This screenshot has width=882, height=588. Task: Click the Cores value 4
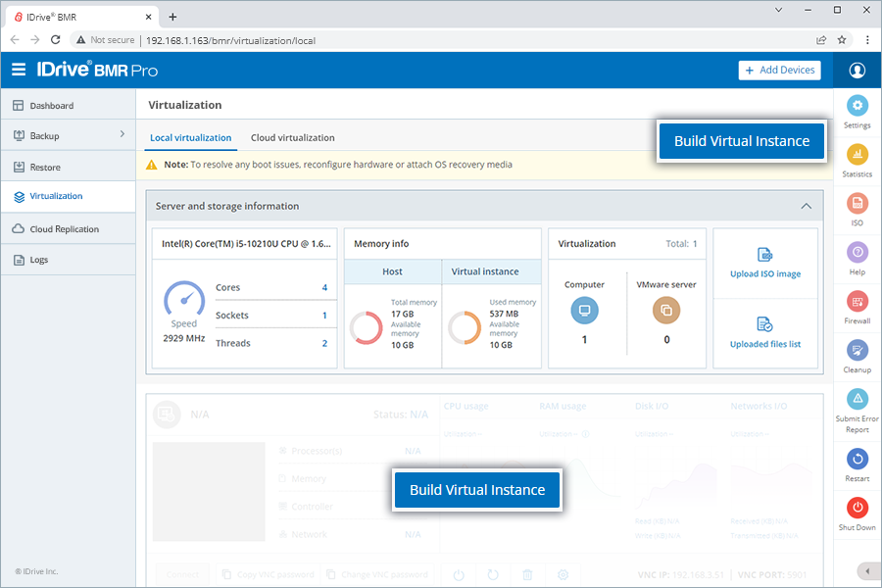(324, 287)
